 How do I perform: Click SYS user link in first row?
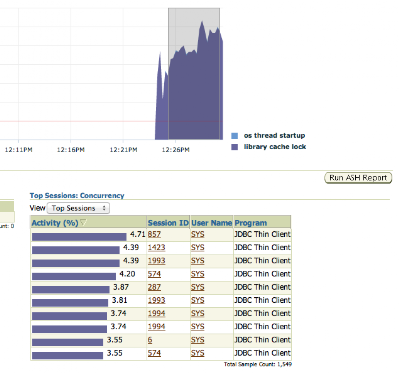coord(197,234)
